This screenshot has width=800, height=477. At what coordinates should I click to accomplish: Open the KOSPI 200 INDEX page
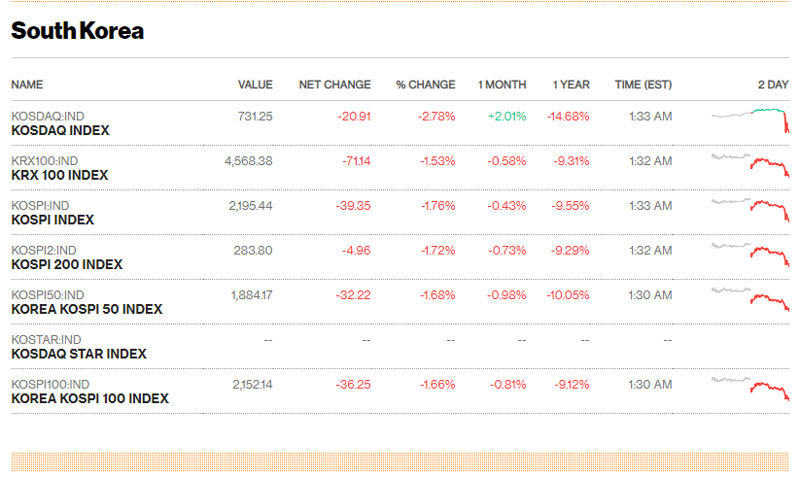[x=66, y=264]
